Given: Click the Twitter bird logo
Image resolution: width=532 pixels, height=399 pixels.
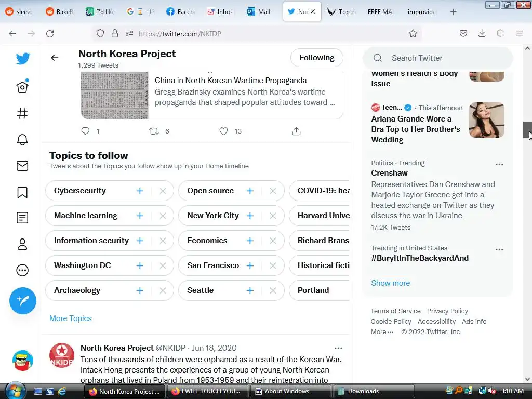Looking at the screenshot, I should click(x=23, y=59).
